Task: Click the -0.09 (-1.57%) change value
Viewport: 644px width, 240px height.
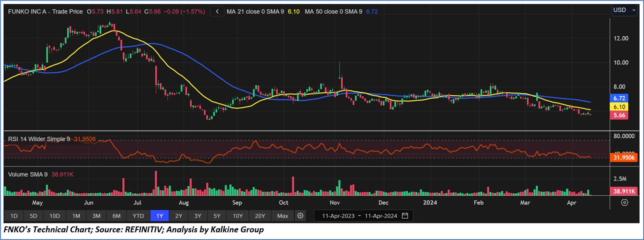Action: coord(184,12)
